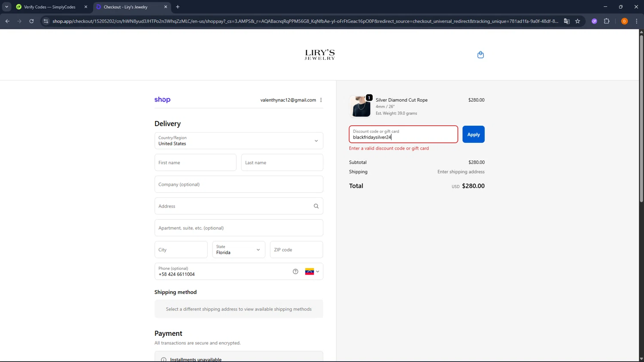
Task: Click the Liry's Jewelry logo
Action: coord(320,54)
